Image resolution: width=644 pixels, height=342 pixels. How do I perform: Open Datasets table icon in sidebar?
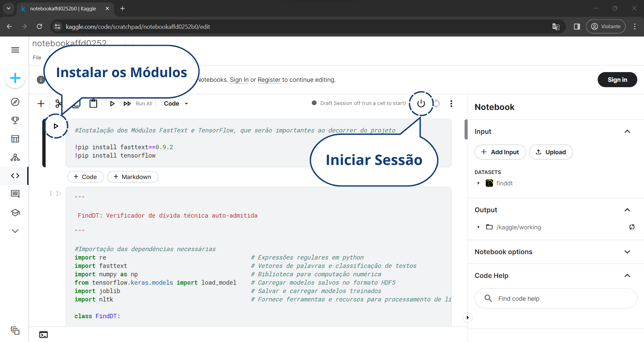(x=15, y=139)
